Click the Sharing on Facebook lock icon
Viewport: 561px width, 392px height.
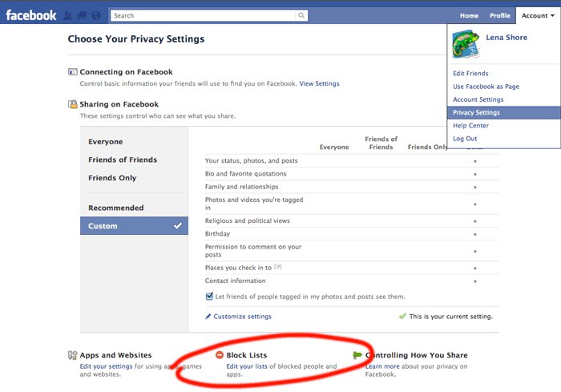73,104
